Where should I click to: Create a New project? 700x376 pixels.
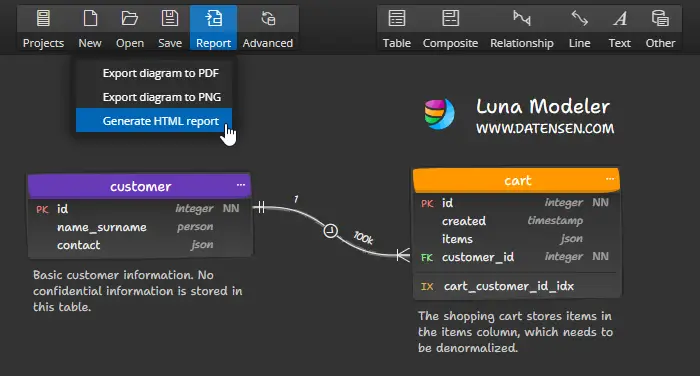(90, 28)
